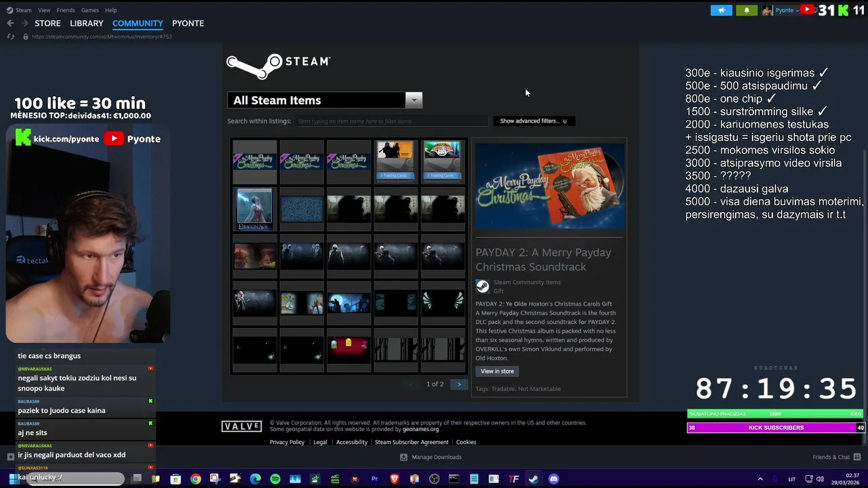Open the All Steam Items dropdown
868x488 pixels.
325,100
